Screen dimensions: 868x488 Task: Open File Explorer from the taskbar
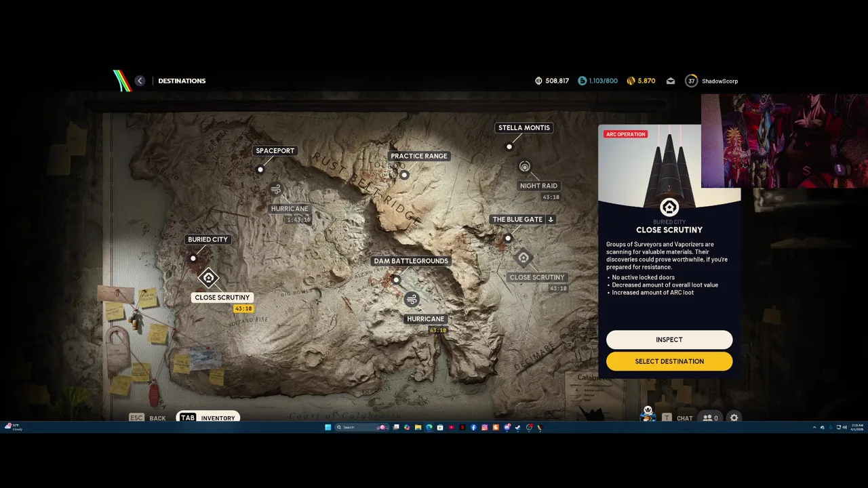(418, 427)
